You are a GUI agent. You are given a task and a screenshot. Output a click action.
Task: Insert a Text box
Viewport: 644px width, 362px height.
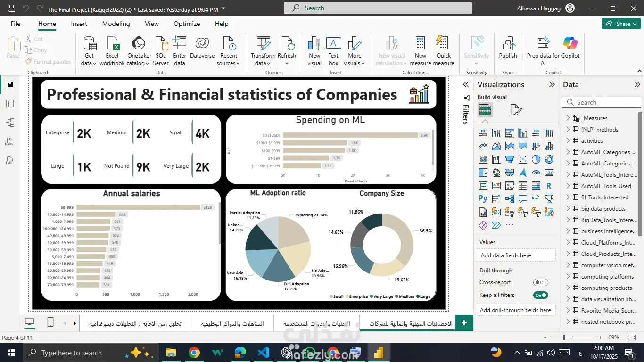333,51
